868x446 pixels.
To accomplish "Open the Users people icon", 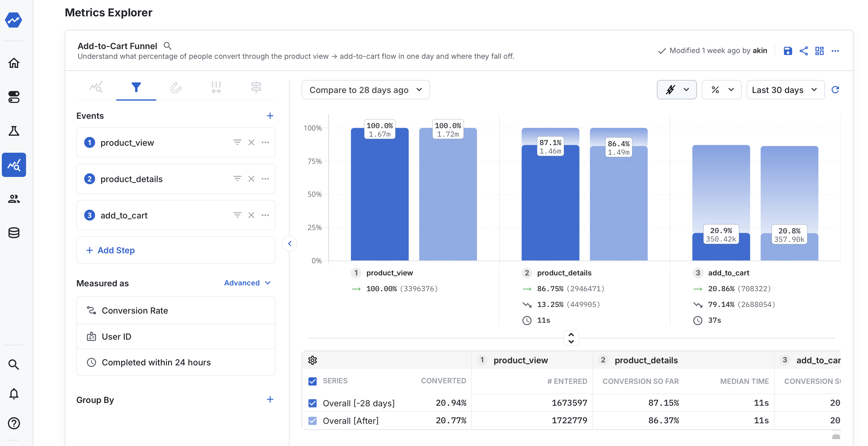I will point(14,199).
